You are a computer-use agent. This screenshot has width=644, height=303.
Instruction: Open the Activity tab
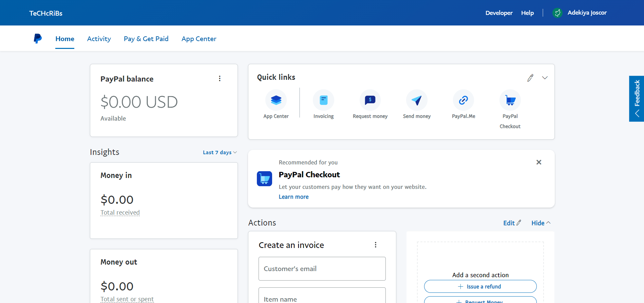click(x=99, y=39)
